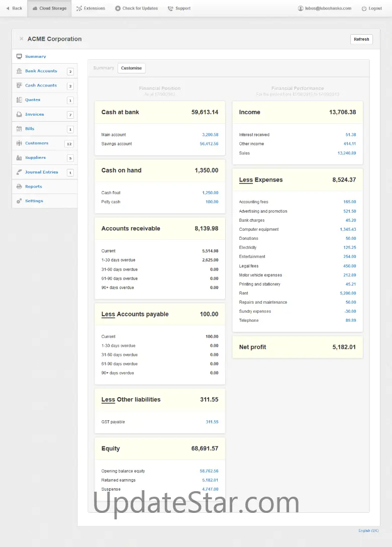Click the Extensions network icon

(x=79, y=9)
